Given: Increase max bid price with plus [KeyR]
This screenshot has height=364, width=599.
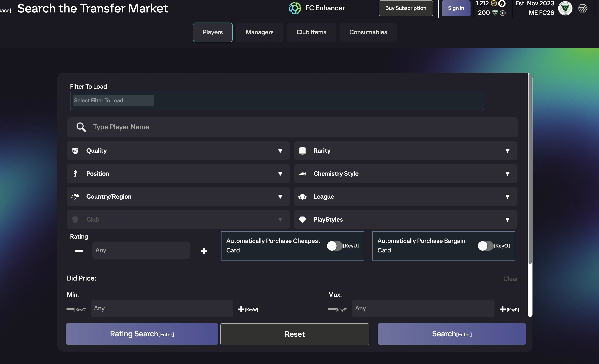Looking at the screenshot, I should [x=502, y=309].
